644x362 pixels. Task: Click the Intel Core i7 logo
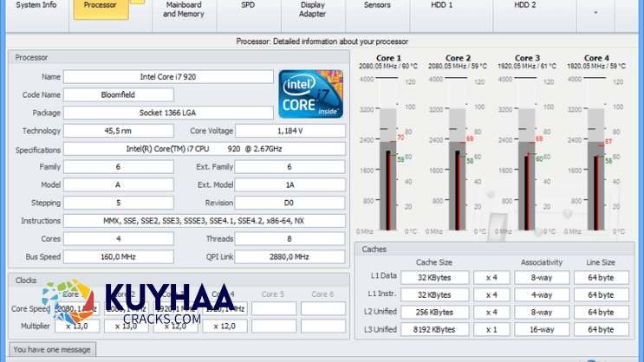(x=311, y=94)
